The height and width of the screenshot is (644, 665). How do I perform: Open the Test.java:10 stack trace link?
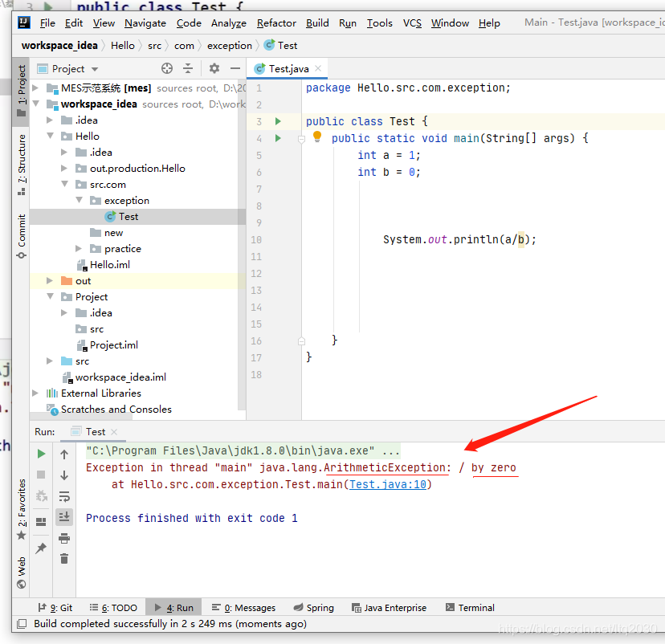point(388,484)
